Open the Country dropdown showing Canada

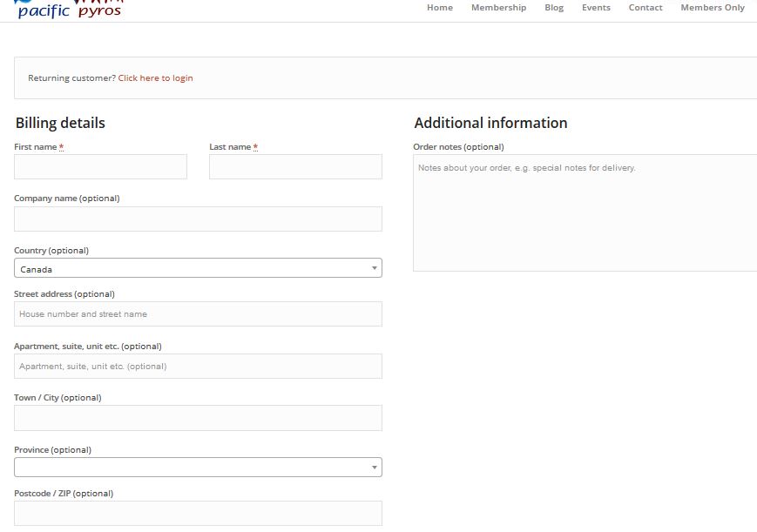(x=192, y=268)
